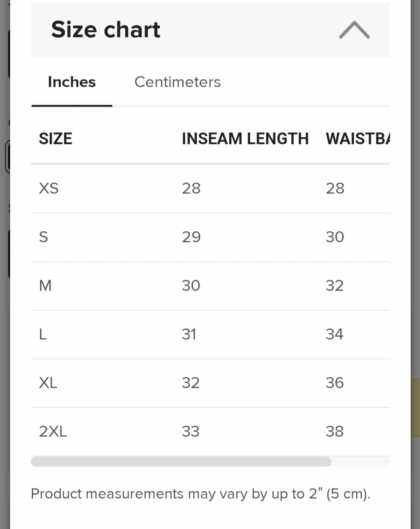Switch to the Centimeters tab

coord(177,82)
